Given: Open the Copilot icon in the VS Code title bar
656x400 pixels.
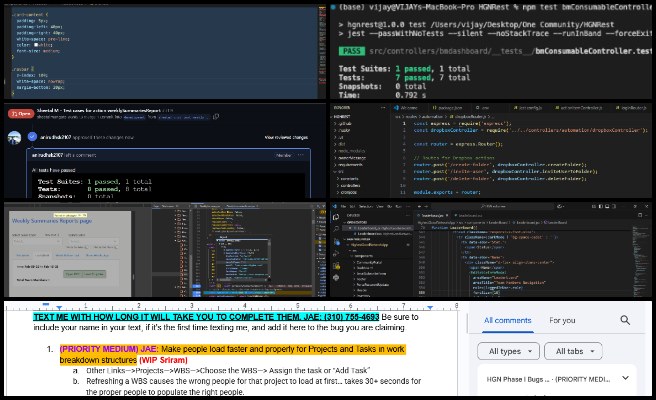Looking at the screenshot, I should 560,206.
